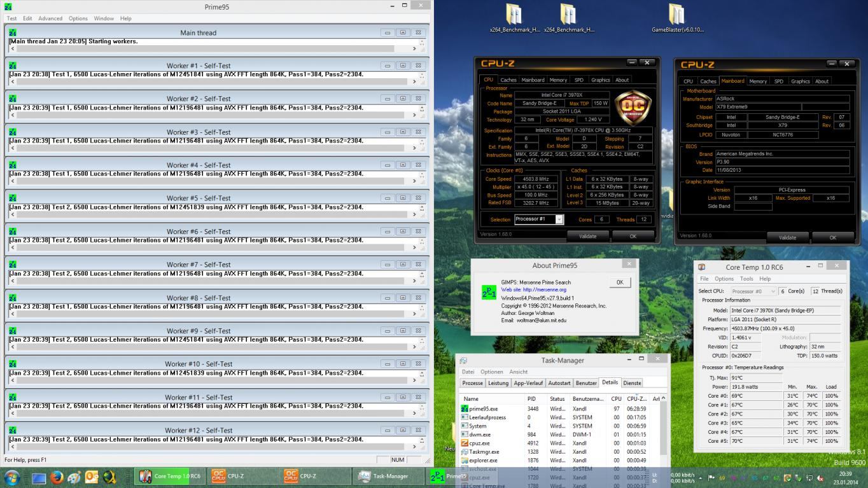The width and height of the screenshot is (868, 488).
Task: Minimize Worker #9 sub-window
Action: [388, 331]
